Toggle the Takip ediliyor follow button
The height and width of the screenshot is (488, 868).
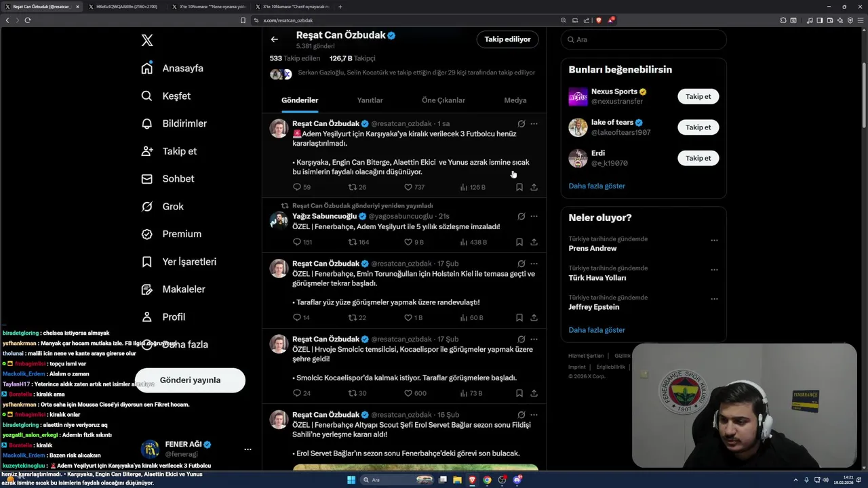point(507,39)
